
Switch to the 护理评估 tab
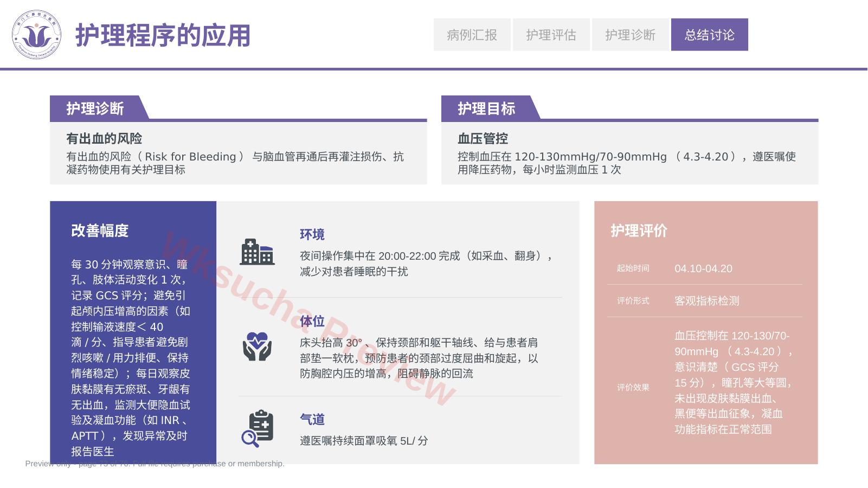point(551,35)
